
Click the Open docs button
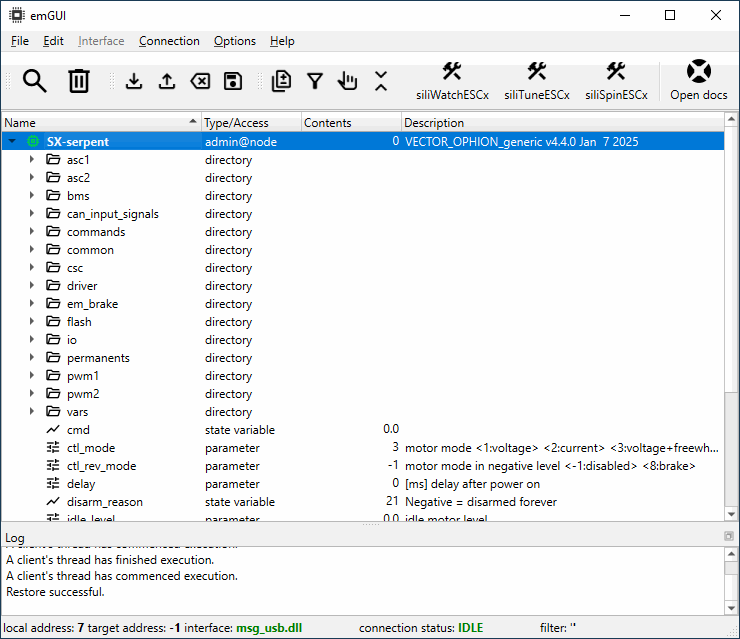pyautogui.click(x=699, y=81)
